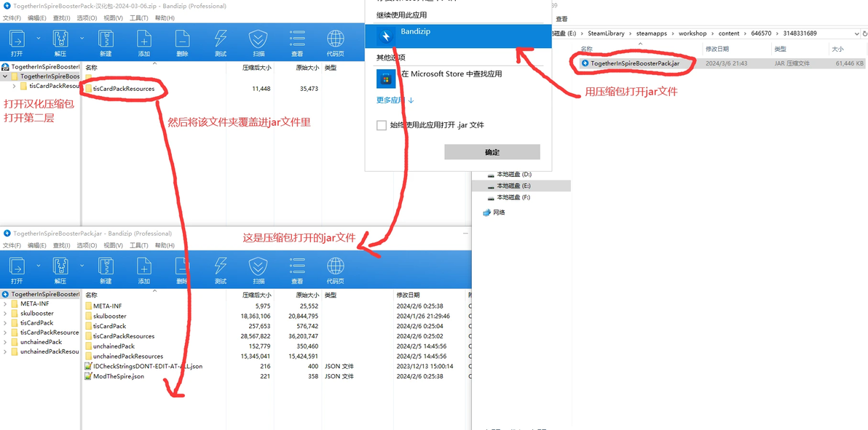Viewport: 868px width, 430px height.
Task: Open 帮助(H) menu in jar window
Action: click(165, 245)
